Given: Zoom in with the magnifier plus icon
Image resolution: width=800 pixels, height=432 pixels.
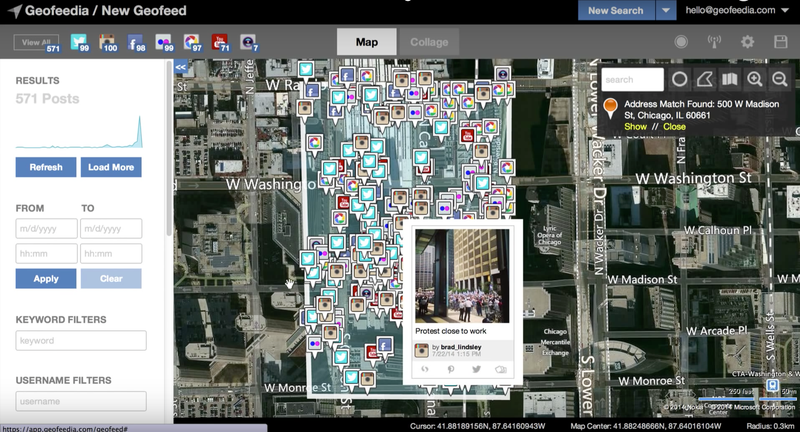Looking at the screenshot, I should pyautogui.click(x=755, y=79).
